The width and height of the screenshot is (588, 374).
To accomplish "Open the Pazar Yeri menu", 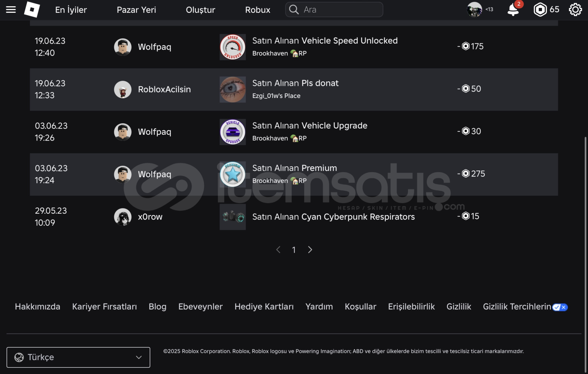I will click(136, 10).
